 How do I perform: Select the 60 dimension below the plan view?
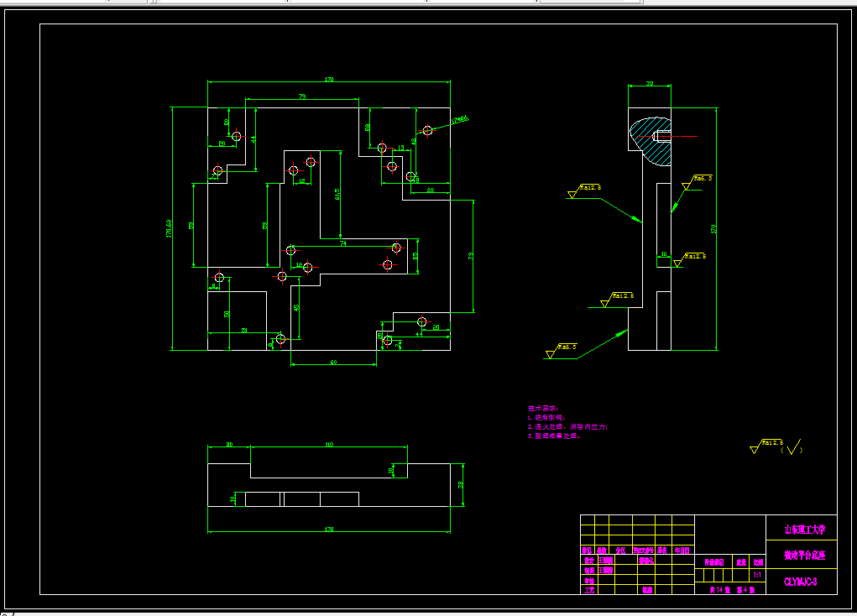pos(333,363)
